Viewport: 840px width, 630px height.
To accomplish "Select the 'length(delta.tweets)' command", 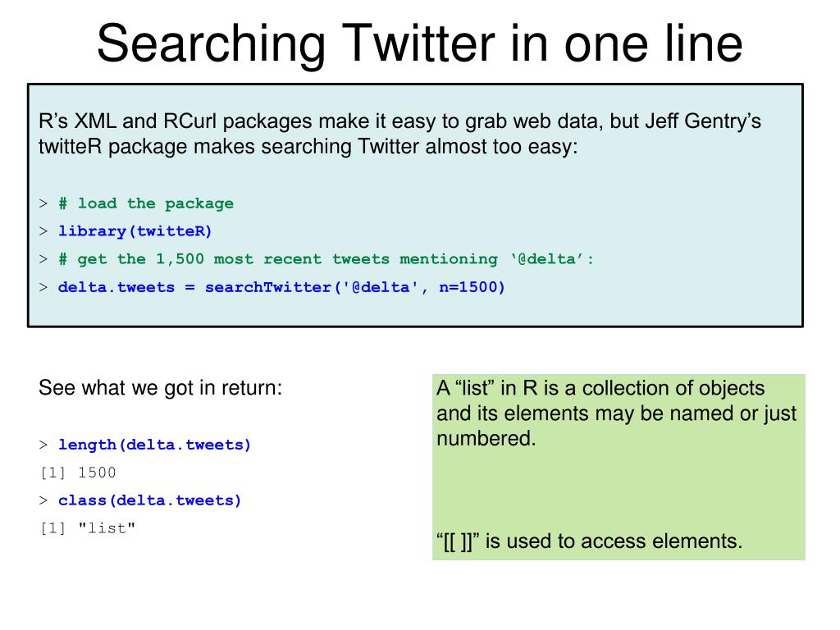I will pos(154,445).
